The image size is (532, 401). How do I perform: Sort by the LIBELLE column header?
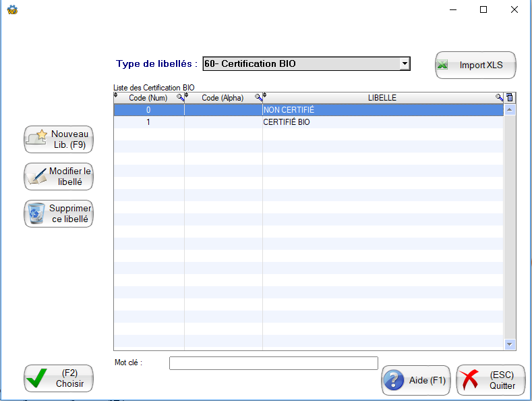[x=382, y=98]
